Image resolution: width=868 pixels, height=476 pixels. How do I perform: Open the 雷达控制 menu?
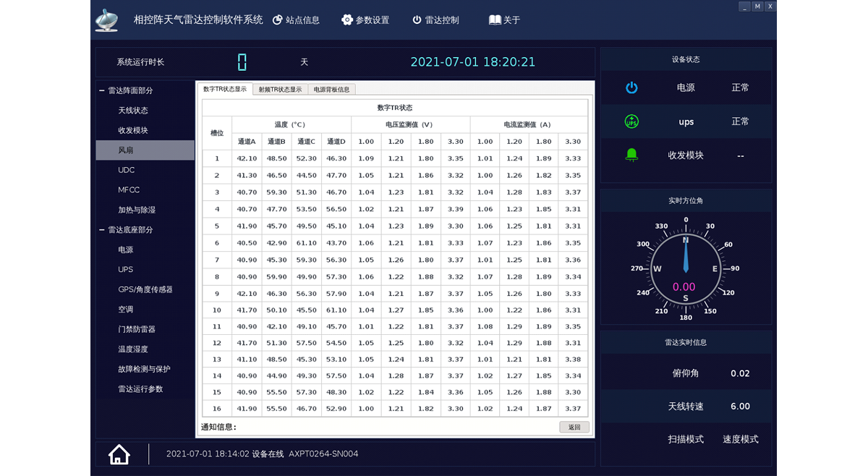[436, 20]
